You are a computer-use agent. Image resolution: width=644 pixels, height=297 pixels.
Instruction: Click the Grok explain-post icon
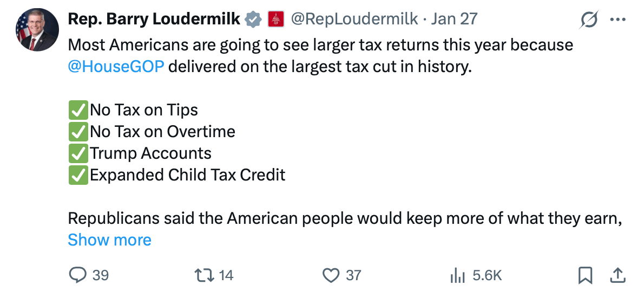[589, 20]
